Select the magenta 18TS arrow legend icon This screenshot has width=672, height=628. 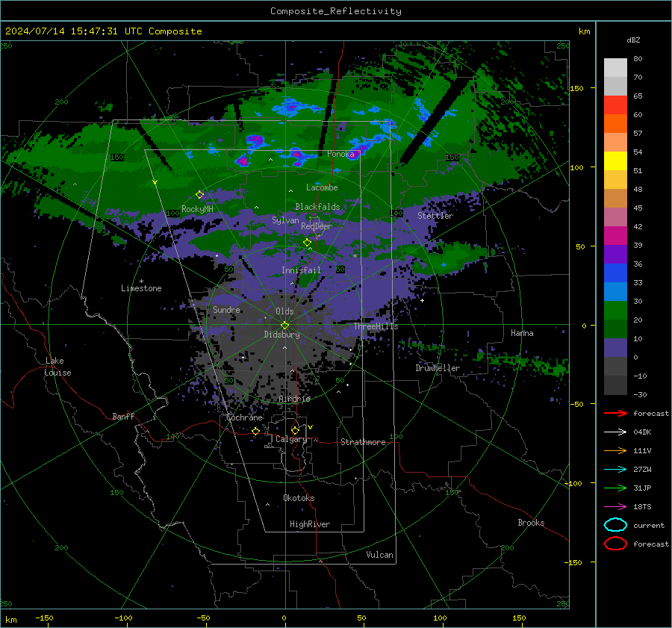click(615, 507)
